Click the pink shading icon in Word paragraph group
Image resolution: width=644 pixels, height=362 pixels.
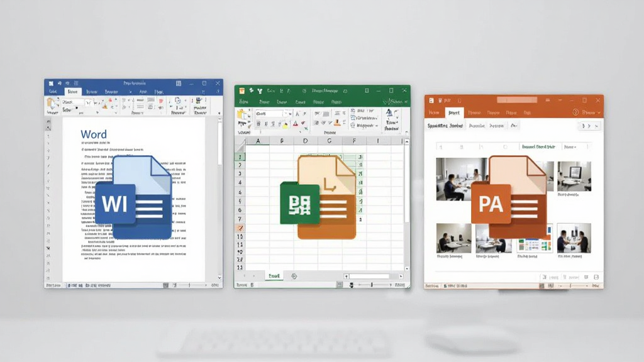click(x=160, y=101)
